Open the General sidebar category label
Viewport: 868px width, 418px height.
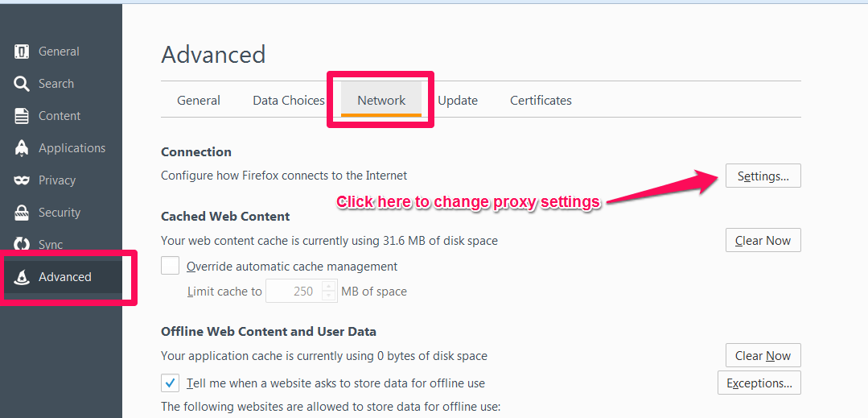pos(59,52)
